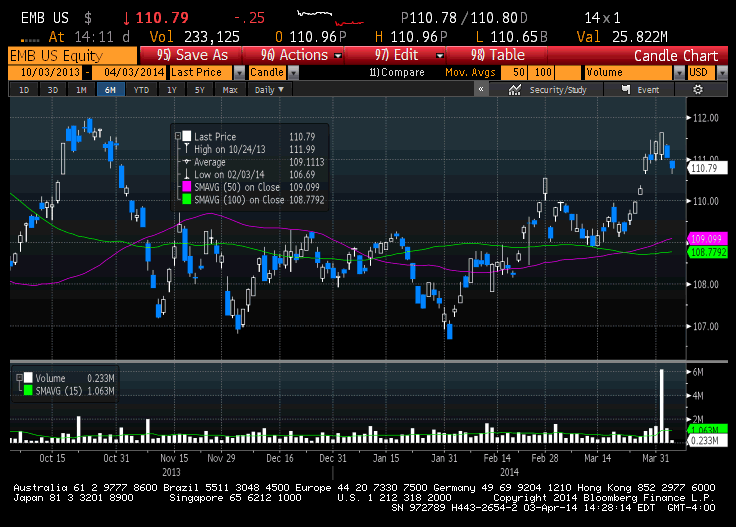Click the Last Price field selector

[201, 72]
